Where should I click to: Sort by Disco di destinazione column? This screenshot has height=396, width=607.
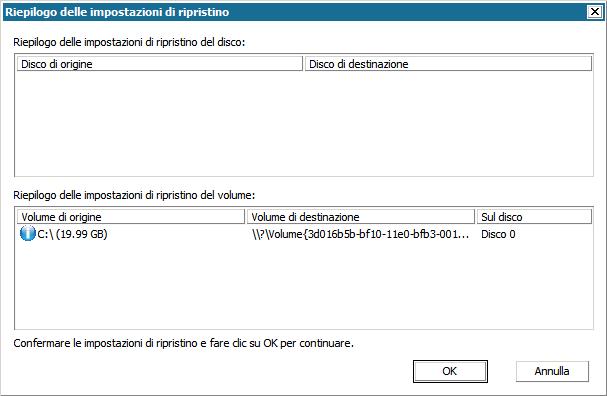point(448,64)
